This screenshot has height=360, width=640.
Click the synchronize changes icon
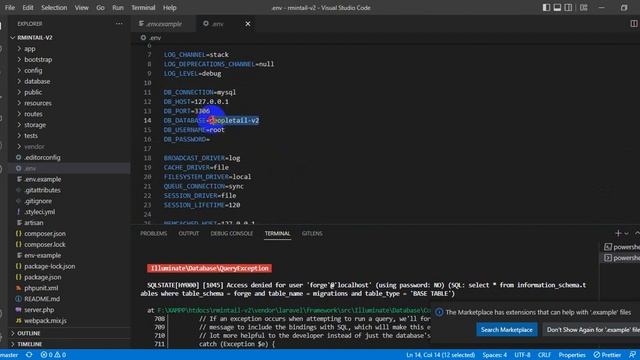29,355
